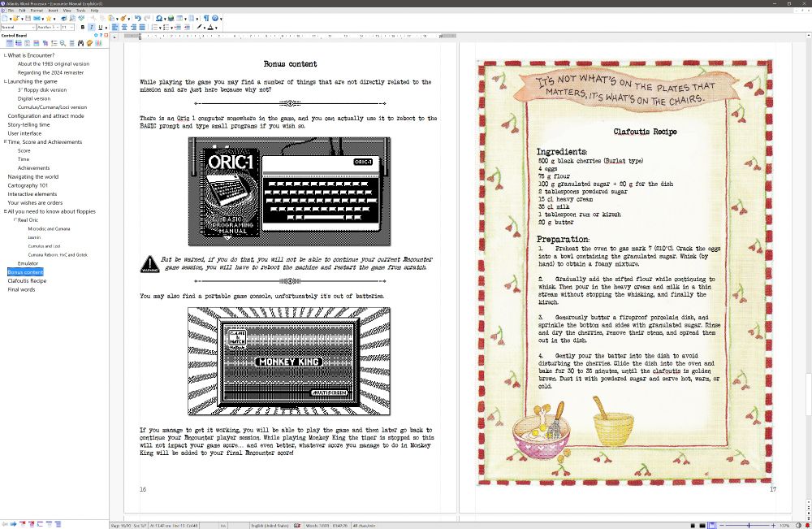Image resolution: width=812 pixels, height=529 pixels.
Task: Toggle nonprinting characters pilcrow
Action: click(x=206, y=18)
